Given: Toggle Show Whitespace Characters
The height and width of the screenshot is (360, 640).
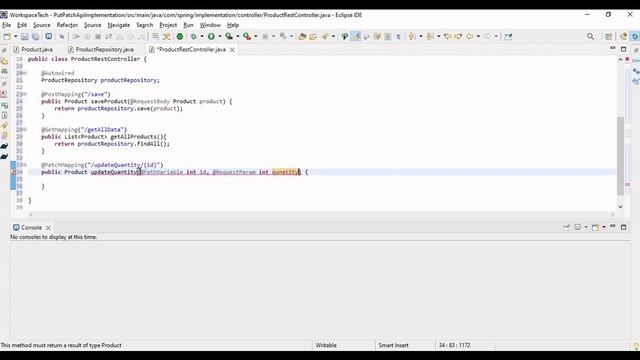Looking at the screenshot, I should point(398,37).
